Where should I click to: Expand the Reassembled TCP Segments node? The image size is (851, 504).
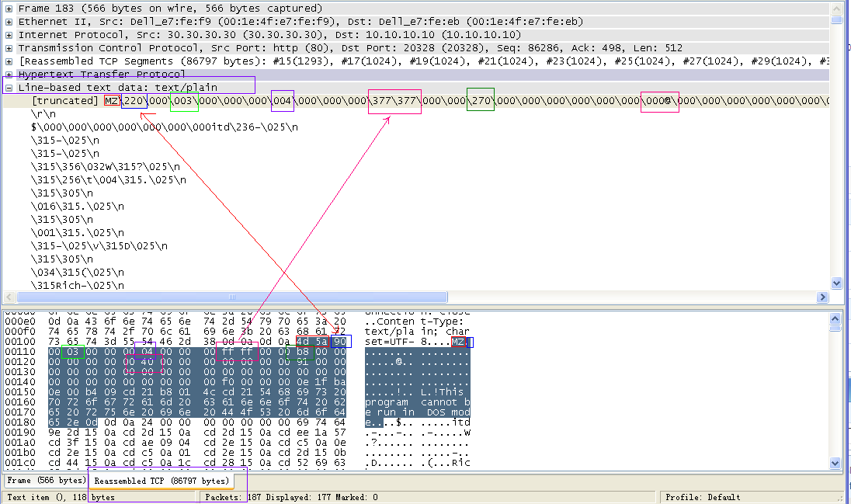9,61
